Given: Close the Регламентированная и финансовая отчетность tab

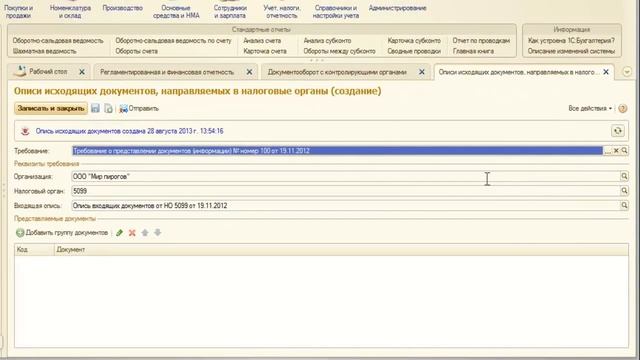Looking at the screenshot, I should (249, 72).
